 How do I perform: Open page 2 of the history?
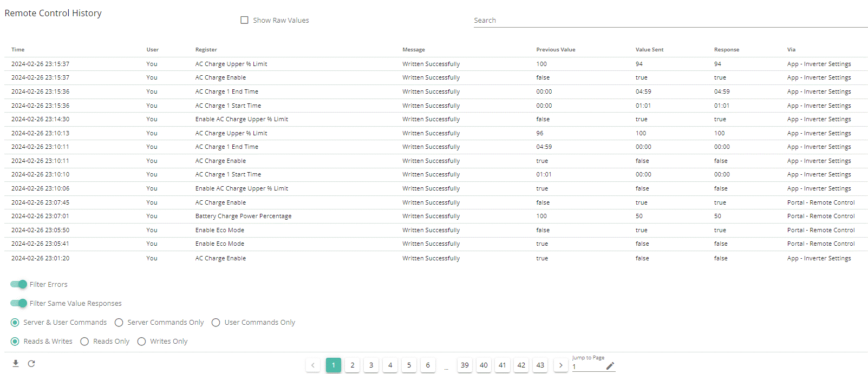tap(353, 365)
